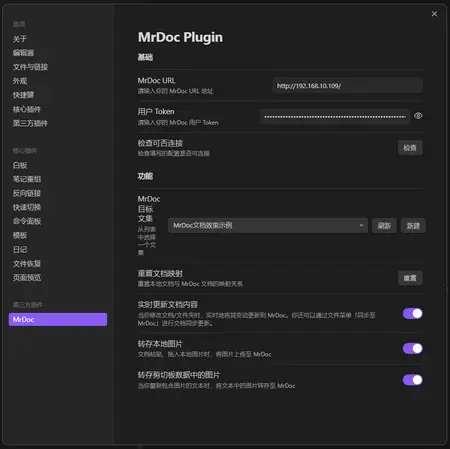Open 核心插件 settings in options list
Viewport: 450px width, 449px height.
[x=27, y=109]
